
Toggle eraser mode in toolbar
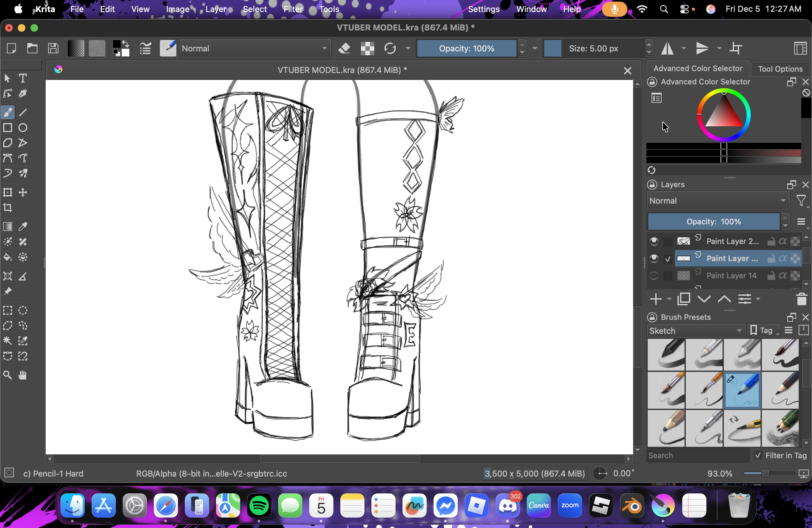(344, 49)
